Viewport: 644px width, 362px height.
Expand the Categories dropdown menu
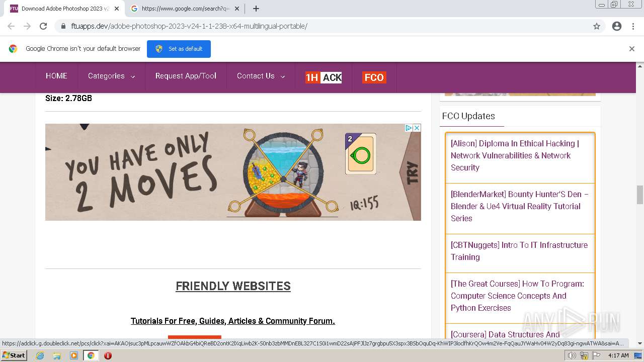(111, 76)
